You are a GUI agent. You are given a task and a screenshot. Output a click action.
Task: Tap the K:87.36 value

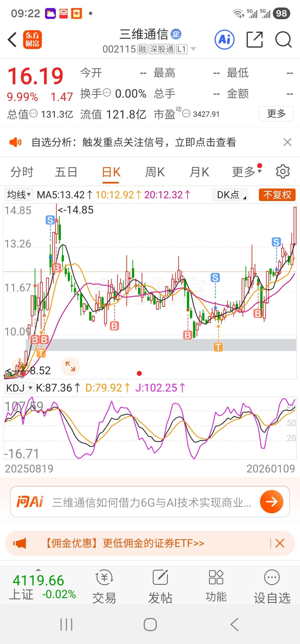(58, 388)
